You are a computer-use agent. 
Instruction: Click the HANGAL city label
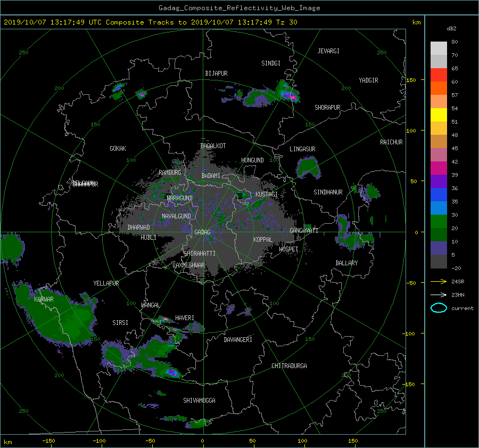coord(150,305)
